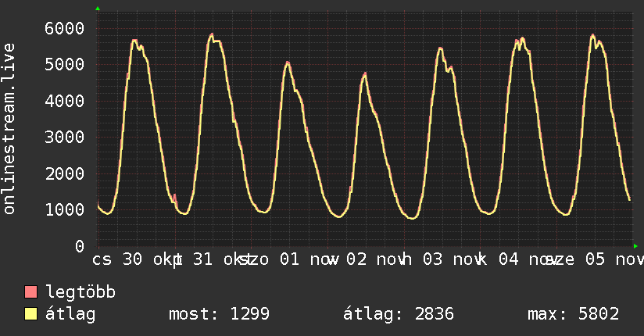The image size is (644, 336).
Task: Click the 'most: 1299' value
Action: 220,314
